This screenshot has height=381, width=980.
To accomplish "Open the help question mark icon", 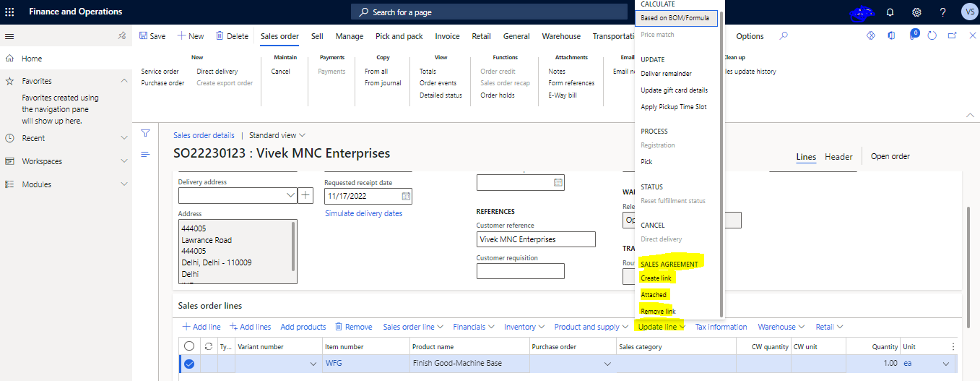I will point(942,12).
